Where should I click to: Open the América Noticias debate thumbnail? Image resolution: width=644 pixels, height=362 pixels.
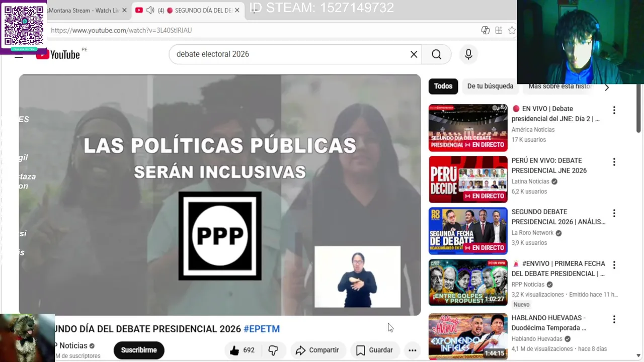pyautogui.click(x=468, y=128)
